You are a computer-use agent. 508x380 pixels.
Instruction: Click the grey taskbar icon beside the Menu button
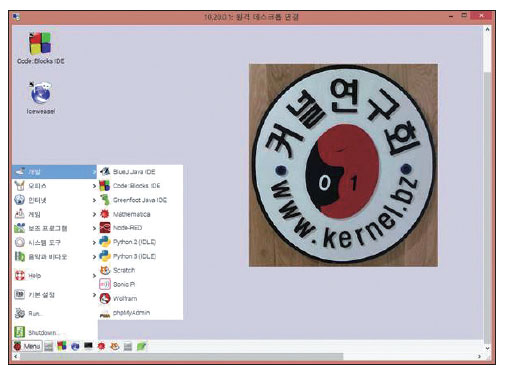pos(49,346)
